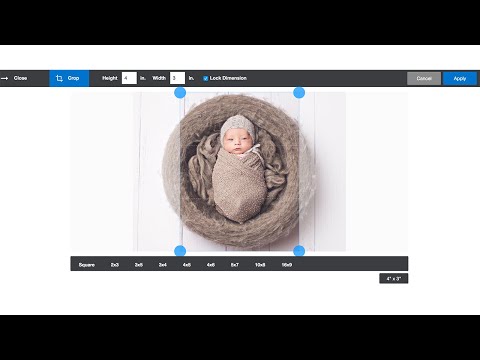The image size is (480, 360).
Task: Click the baby photo inside crop area
Action: pos(239,171)
